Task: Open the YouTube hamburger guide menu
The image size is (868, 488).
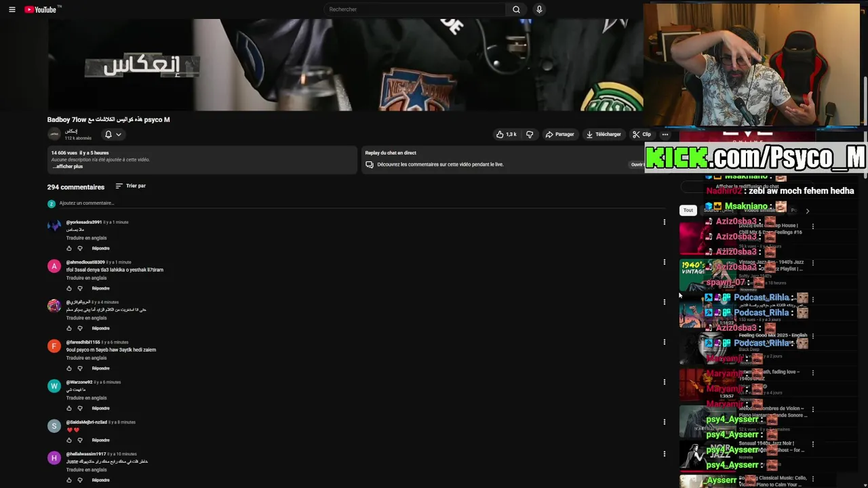Action: point(12,9)
